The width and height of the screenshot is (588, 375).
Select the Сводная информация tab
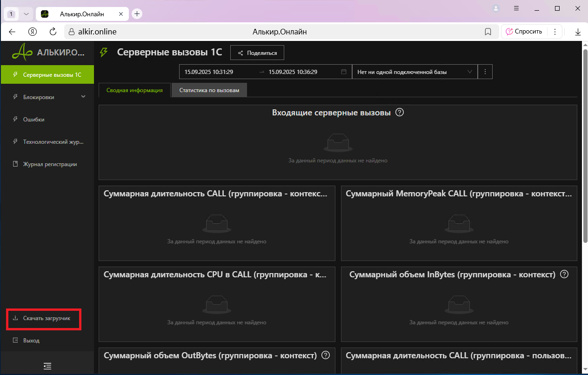[134, 90]
